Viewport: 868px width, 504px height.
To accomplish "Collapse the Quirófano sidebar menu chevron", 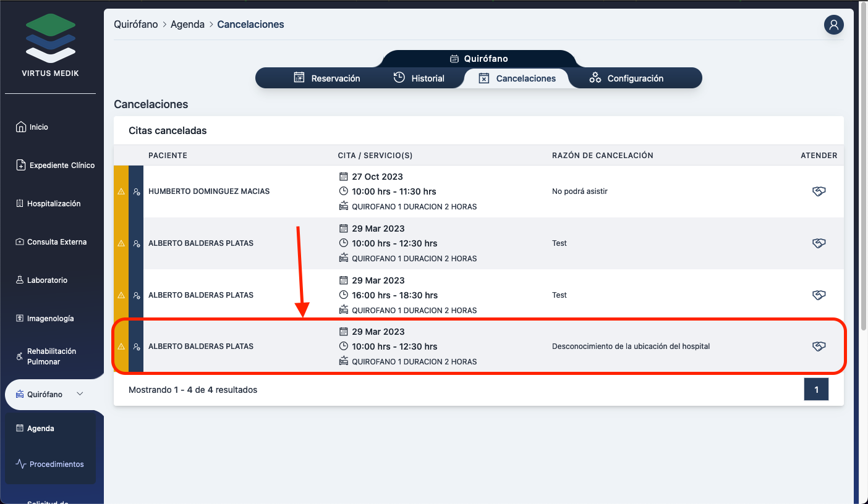I will pyautogui.click(x=80, y=394).
